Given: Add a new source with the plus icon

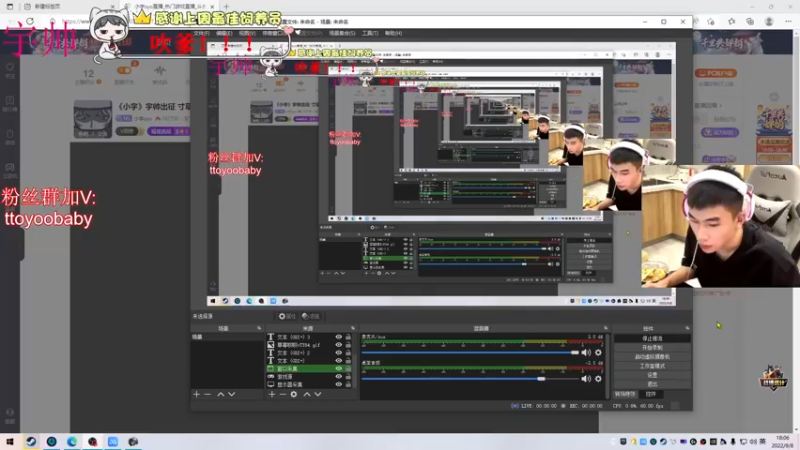Looking at the screenshot, I should (271, 394).
